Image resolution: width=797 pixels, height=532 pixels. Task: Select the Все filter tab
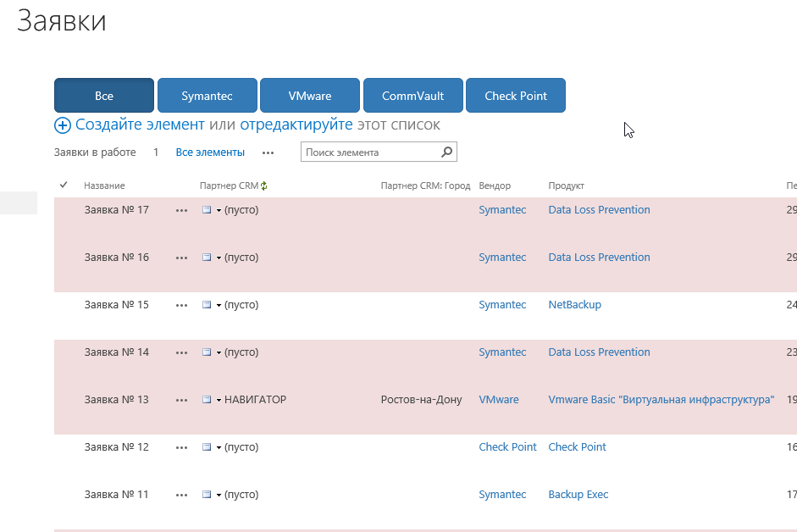click(x=104, y=96)
